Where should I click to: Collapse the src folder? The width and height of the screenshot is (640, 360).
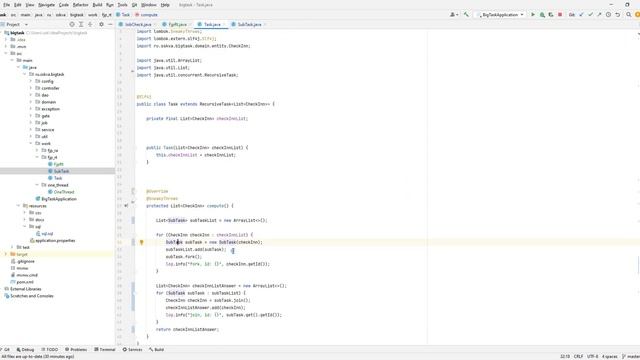coord(6,53)
